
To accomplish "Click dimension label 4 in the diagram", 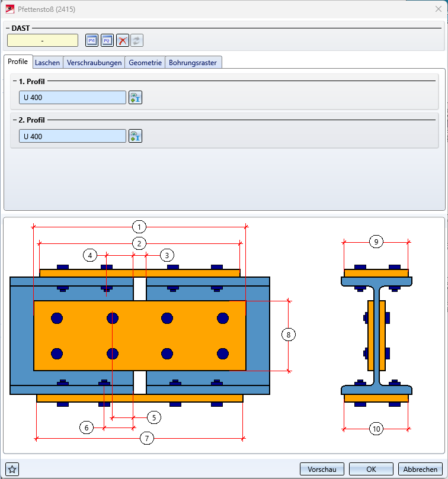I will coord(90,255).
